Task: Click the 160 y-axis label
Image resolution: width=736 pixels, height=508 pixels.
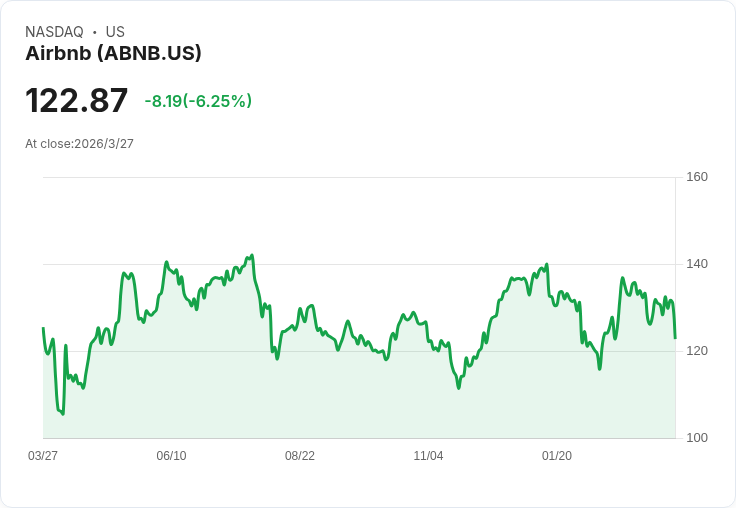Action: coord(696,177)
